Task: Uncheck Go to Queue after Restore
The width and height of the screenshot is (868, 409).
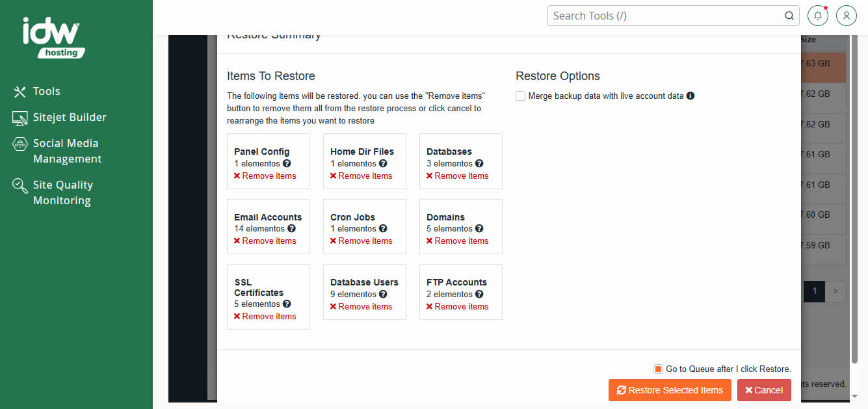Action: [658, 369]
